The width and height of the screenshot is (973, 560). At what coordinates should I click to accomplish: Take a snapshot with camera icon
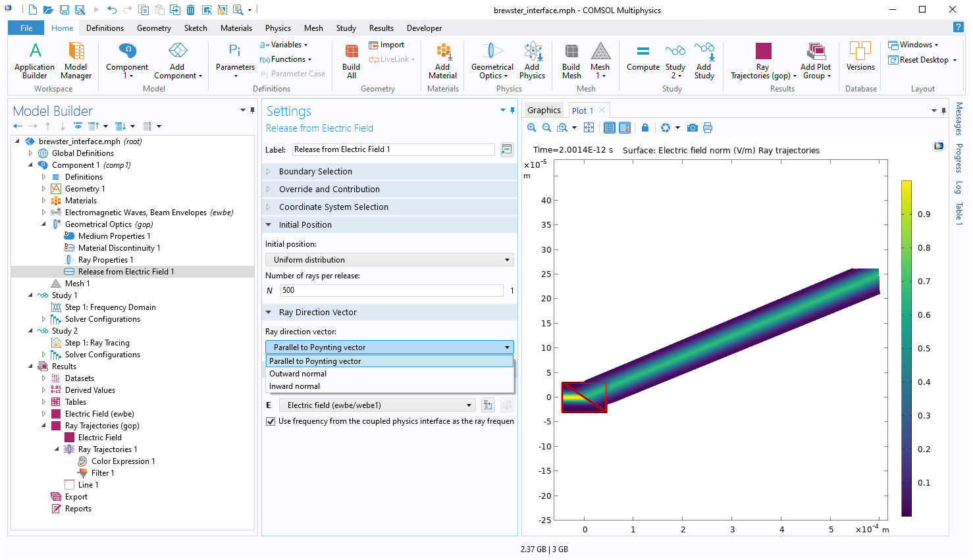click(x=692, y=128)
